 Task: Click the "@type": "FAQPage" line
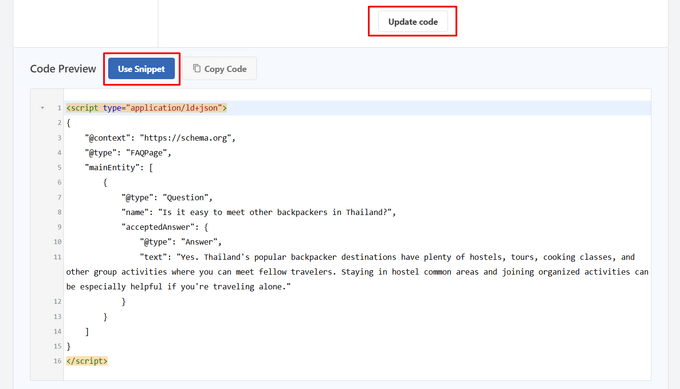point(128,153)
